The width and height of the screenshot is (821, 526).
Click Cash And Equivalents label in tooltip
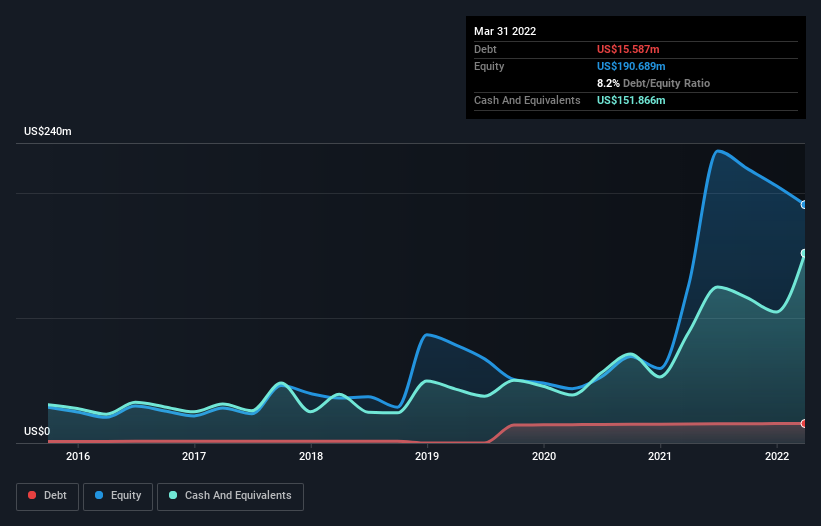pyautogui.click(x=527, y=100)
